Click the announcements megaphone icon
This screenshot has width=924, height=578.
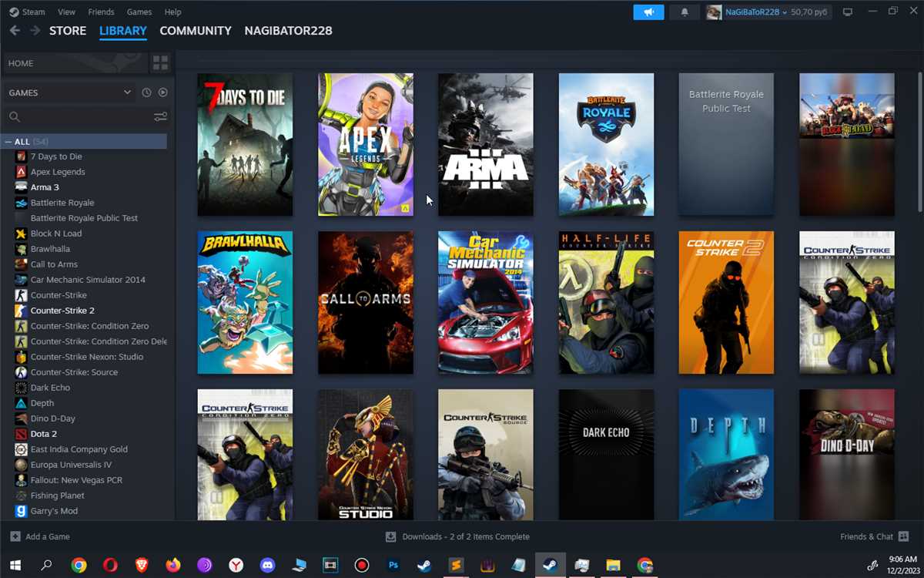point(648,12)
